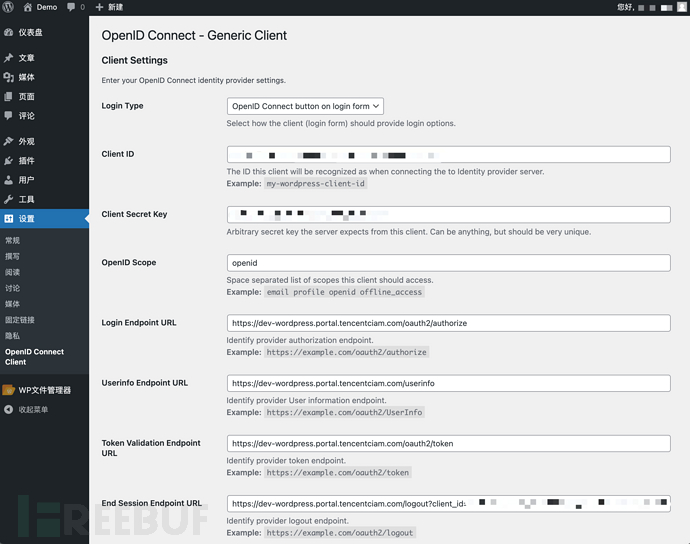
Task: Click the Client ID label
Action: 118,154
